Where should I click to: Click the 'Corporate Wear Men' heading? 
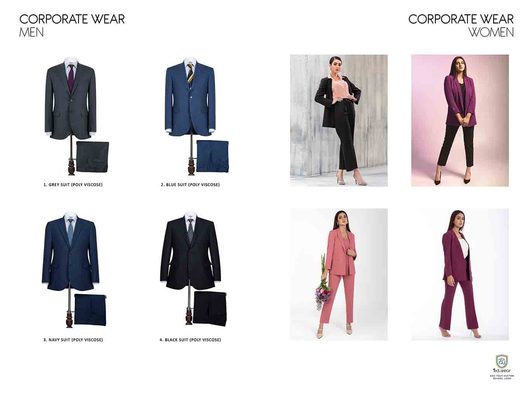pos(72,25)
